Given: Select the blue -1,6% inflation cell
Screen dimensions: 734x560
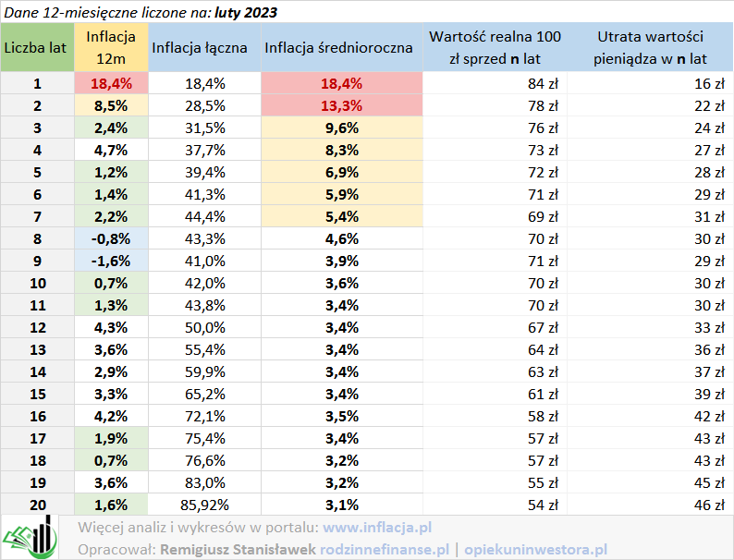Looking at the screenshot, I should 111,261.
